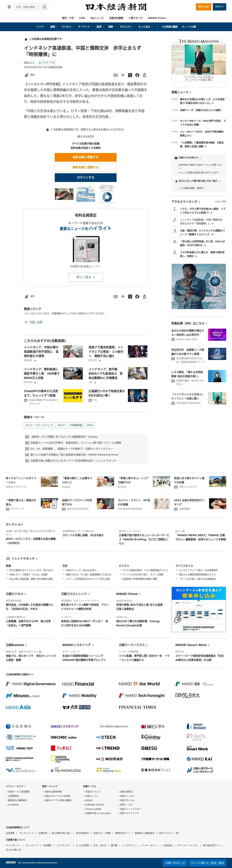Click the 日経からのお知らせ info icon
232x868 pixels.
tap(176, 158)
